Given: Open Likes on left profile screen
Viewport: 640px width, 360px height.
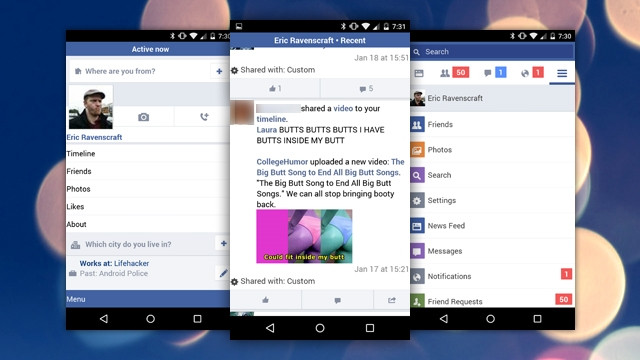Looking at the screenshot, I should 148,207.
